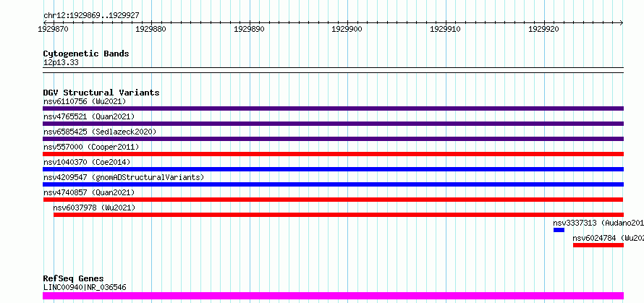Image resolution: width=644 pixels, height=303 pixels.
Task: Click the nsv557000 (Cooper2011) label
Action: point(91,147)
